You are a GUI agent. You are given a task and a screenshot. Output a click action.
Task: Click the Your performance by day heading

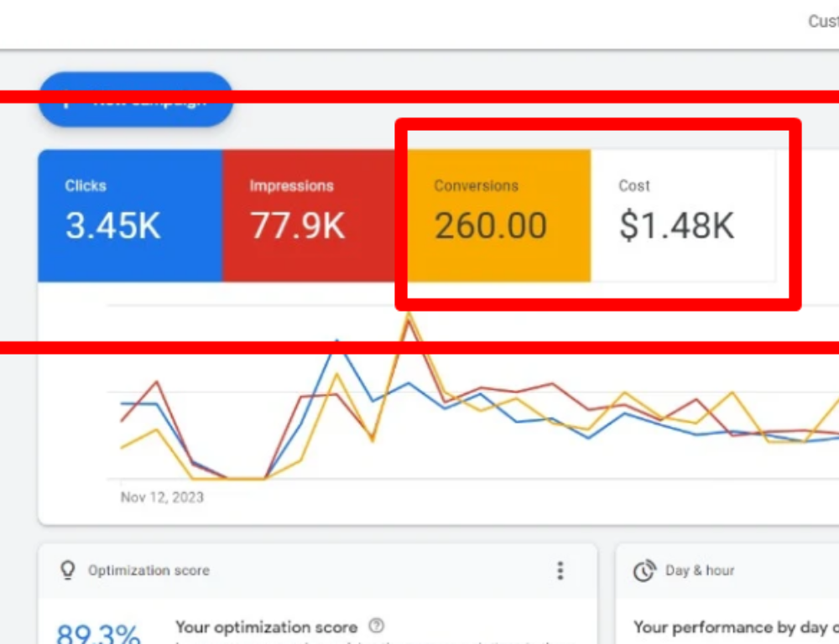tap(730, 627)
